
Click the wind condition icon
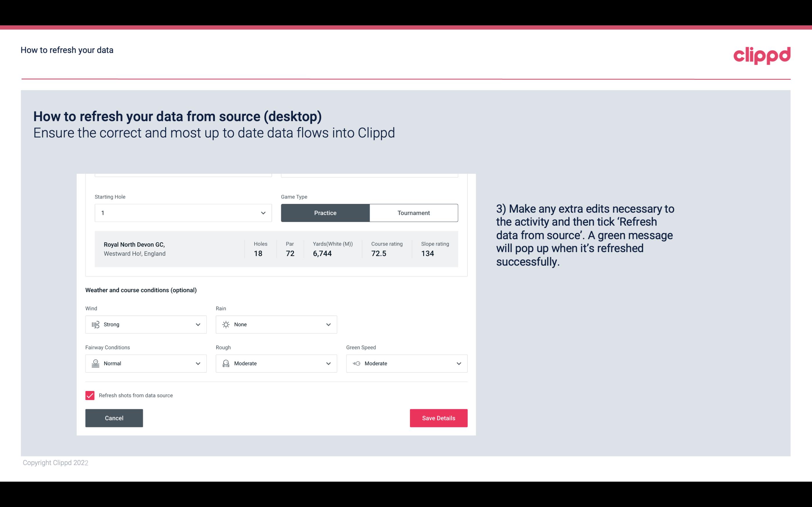[x=95, y=324]
